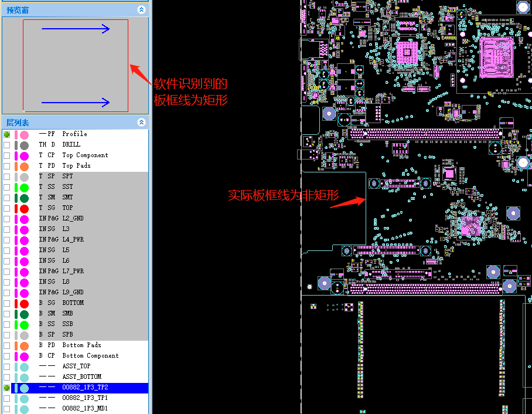Check the Top Component layer box
Screen dimensions: 532x414
[x=7, y=155]
